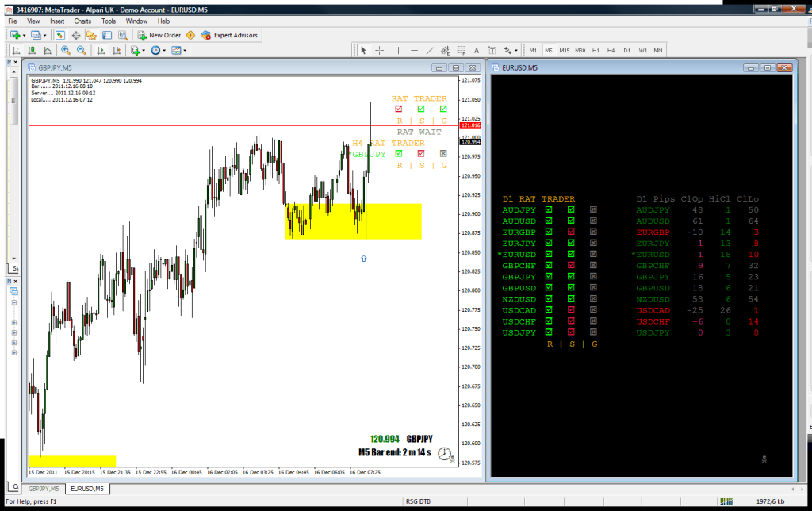This screenshot has width=812, height=511.
Task: Switch to the GBPJPY,M5 bottom chart tab
Action: tap(44, 489)
